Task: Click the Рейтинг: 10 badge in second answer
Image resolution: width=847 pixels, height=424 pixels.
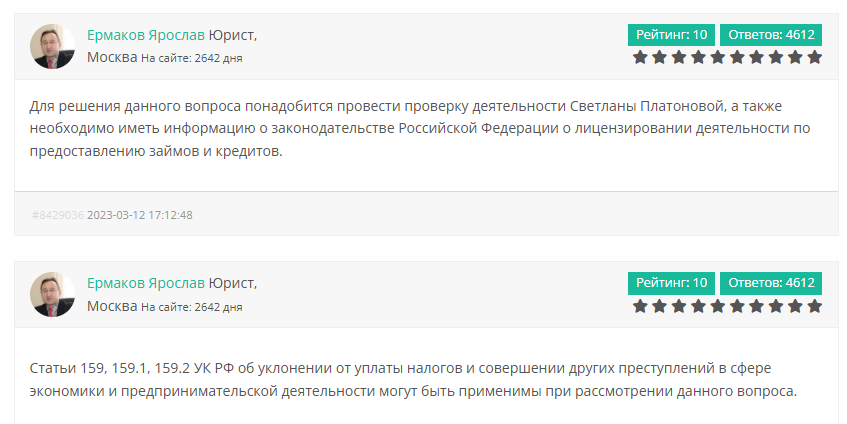Action: (671, 283)
